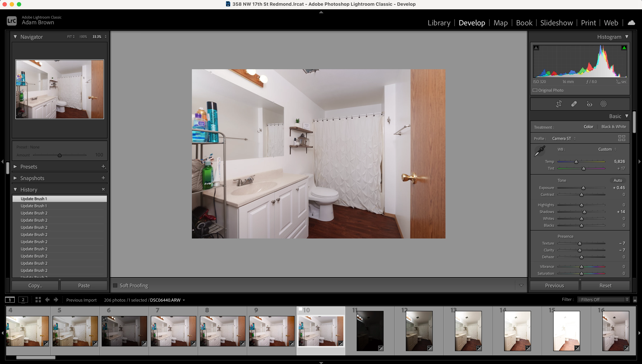Click the Exposure slider handle
642x364 pixels.
coord(583,188)
